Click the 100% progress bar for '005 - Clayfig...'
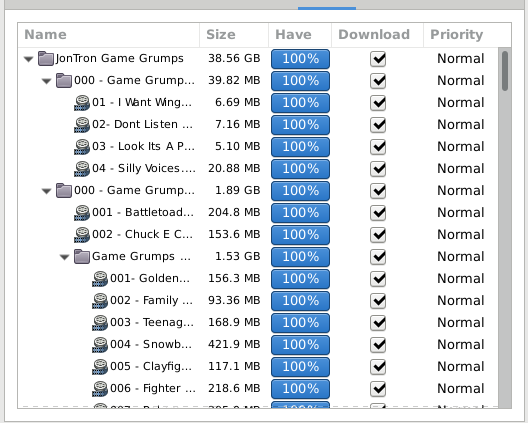Image resolution: width=528 pixels, height=423 pixels. (300, 366)
